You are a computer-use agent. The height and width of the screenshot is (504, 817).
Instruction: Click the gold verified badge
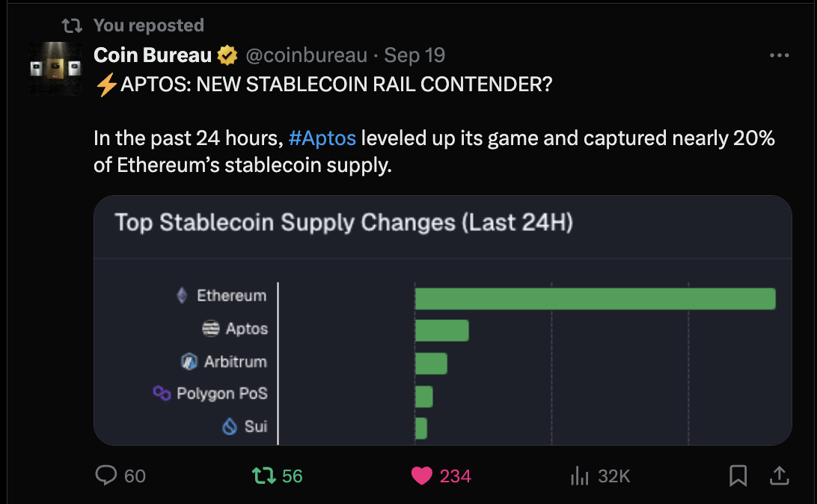(x=227, y=55)
